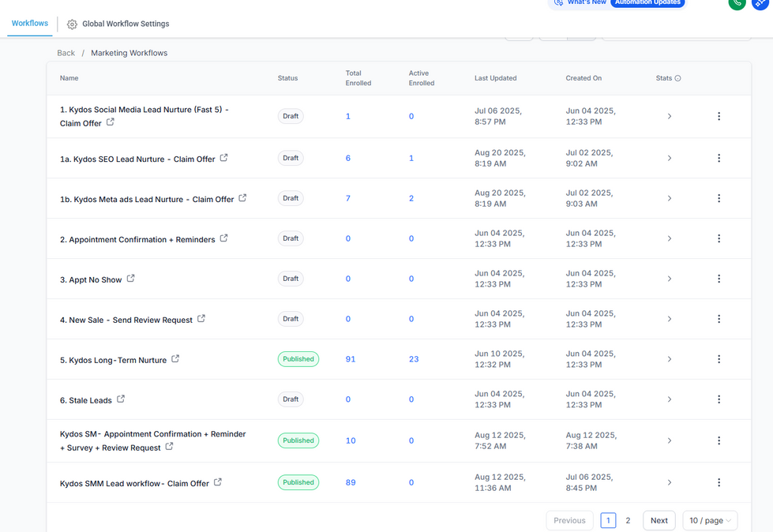Viewport: 773px width, 532px height.
Task: Click Automation Updates badge
Action: click(647, 2)
